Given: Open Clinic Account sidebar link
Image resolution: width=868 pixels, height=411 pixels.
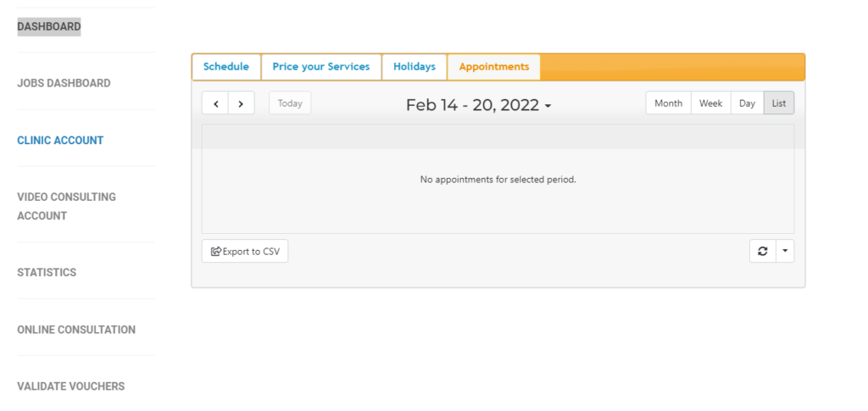Looking at the screenshot, I should point(60,141).
